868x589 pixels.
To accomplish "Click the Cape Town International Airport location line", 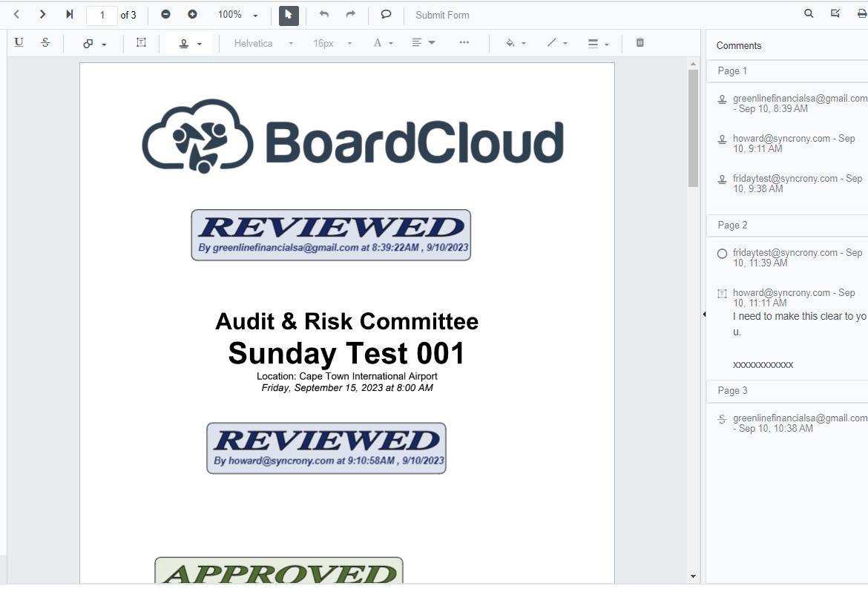I will pos(346,376).
